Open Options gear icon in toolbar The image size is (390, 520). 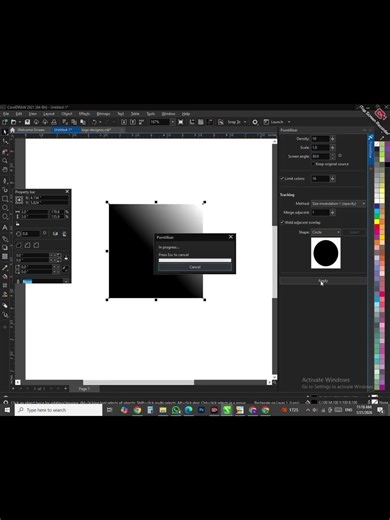(x=255, y=122)
